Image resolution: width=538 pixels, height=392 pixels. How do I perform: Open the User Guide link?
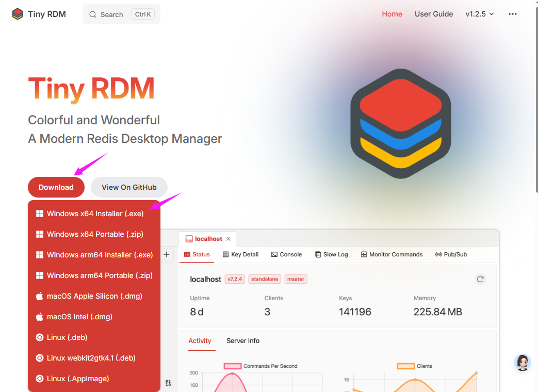(x=434, y=14)
